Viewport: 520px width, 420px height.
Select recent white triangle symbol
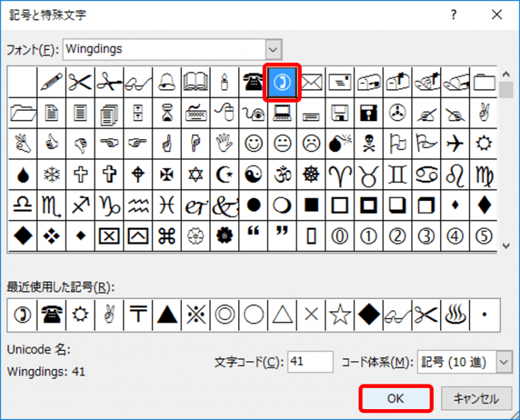click(282, 315)
